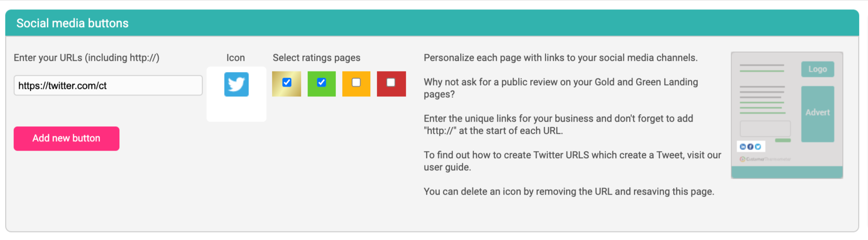Image resolution: width=868 pixels, height=240 pixels.
Task: Click the teal footer bar of preview
Action: pyautogui.click(x=787, y=172)
